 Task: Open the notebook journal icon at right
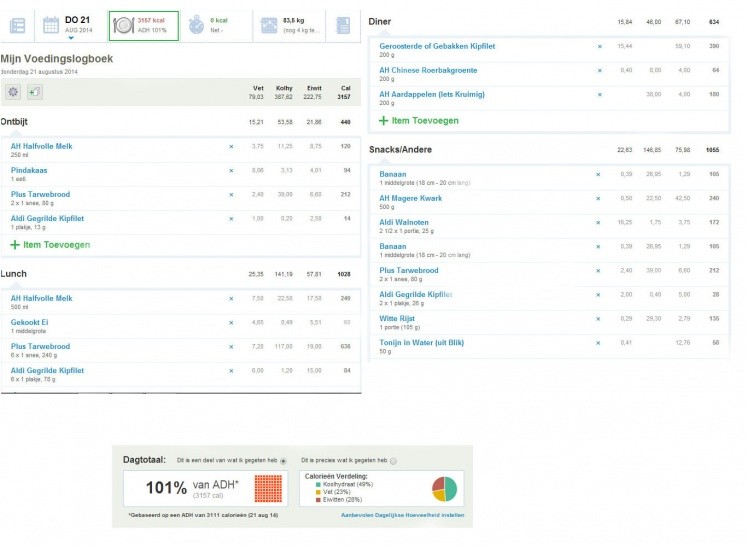(344, 25)
